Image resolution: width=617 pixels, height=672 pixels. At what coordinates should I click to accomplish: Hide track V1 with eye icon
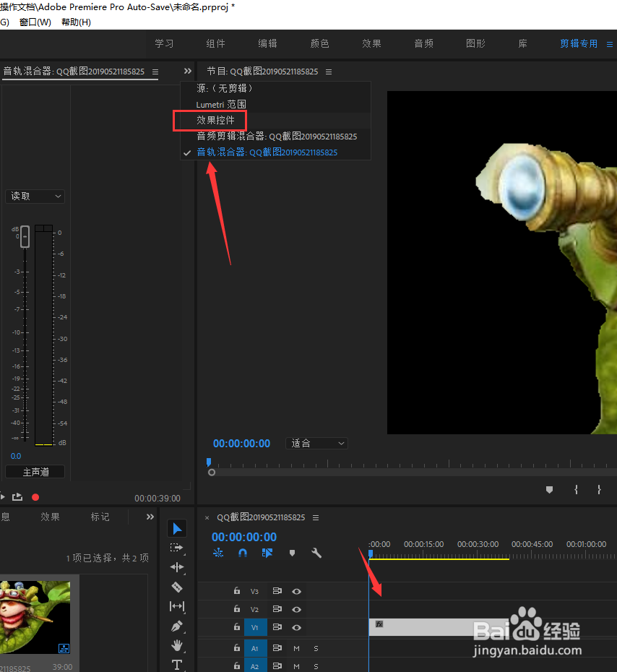(x=296, y=627)
